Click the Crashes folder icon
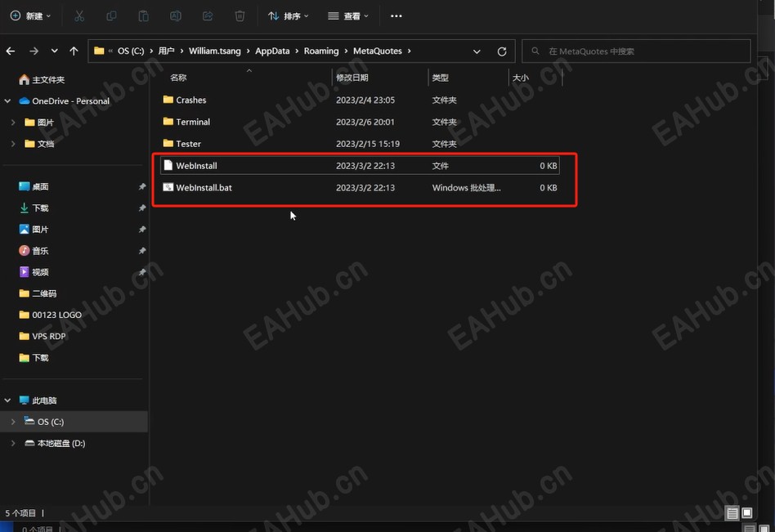 168,99
